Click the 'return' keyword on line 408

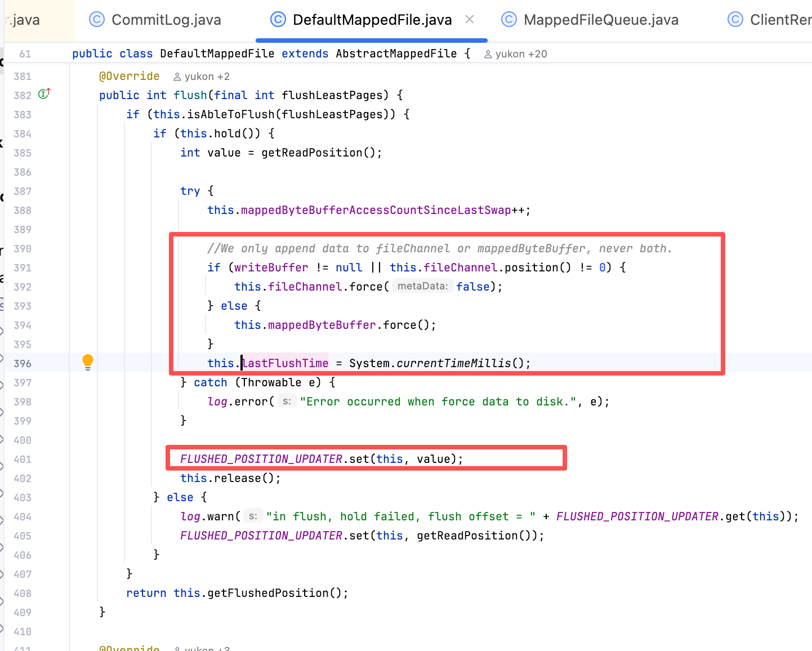pyautogui.click(x=146, y=593)
